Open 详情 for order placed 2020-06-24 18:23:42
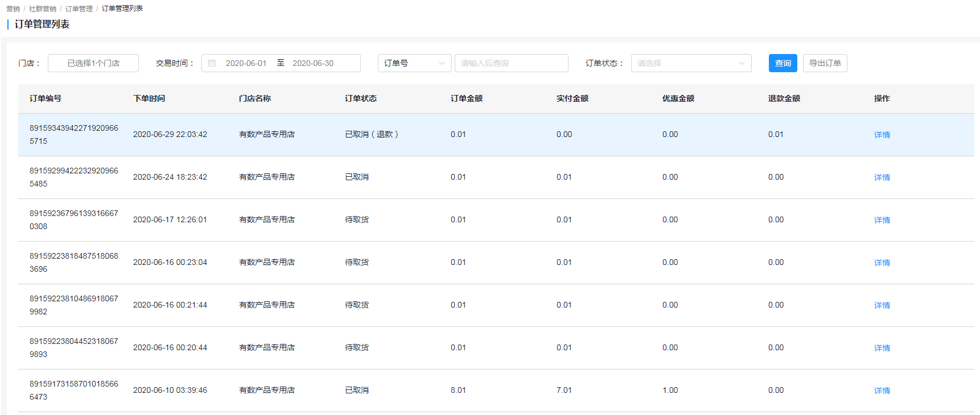The height and width of the screenshot is (415, 980). (882, 177)
